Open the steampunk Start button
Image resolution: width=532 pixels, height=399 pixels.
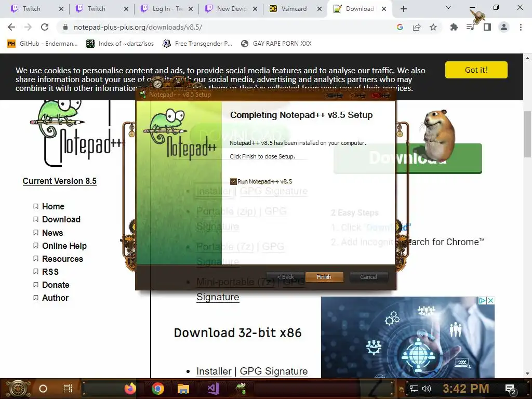click(17, 389)
